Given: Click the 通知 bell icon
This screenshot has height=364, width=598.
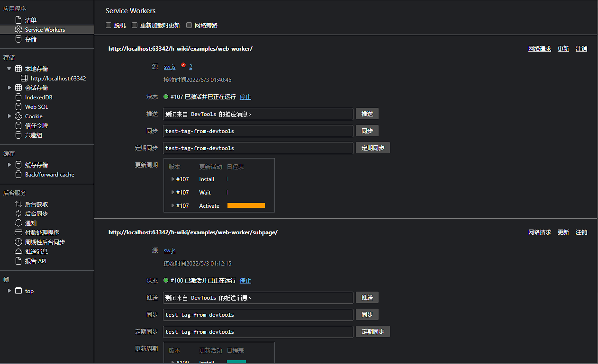Looking at the screenshot, I should [18, 223].
